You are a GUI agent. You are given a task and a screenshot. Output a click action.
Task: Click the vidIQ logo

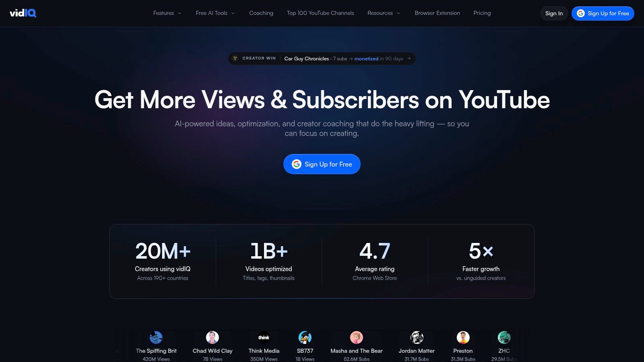[23, 13]
